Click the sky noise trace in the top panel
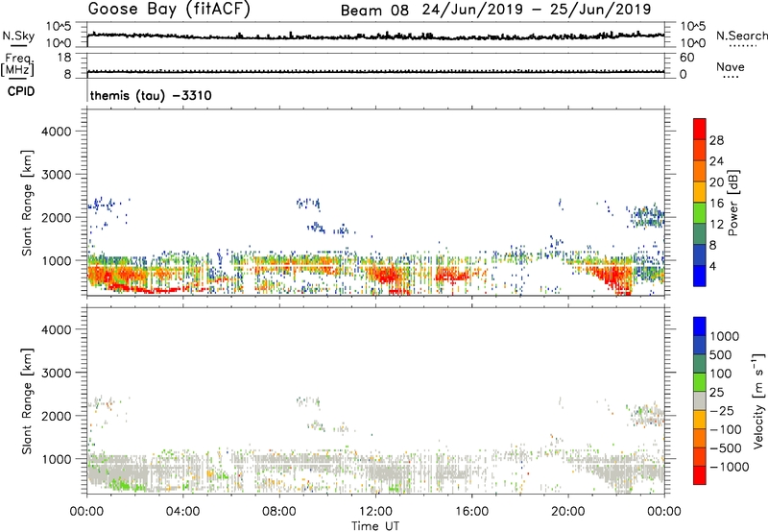Viewport: 768px width, 532px height. point(375,36)
